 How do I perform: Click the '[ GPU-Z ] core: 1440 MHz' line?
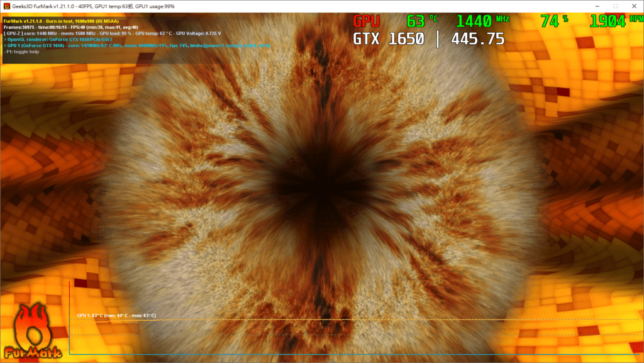pyautogui.click(x=112, y=33)
